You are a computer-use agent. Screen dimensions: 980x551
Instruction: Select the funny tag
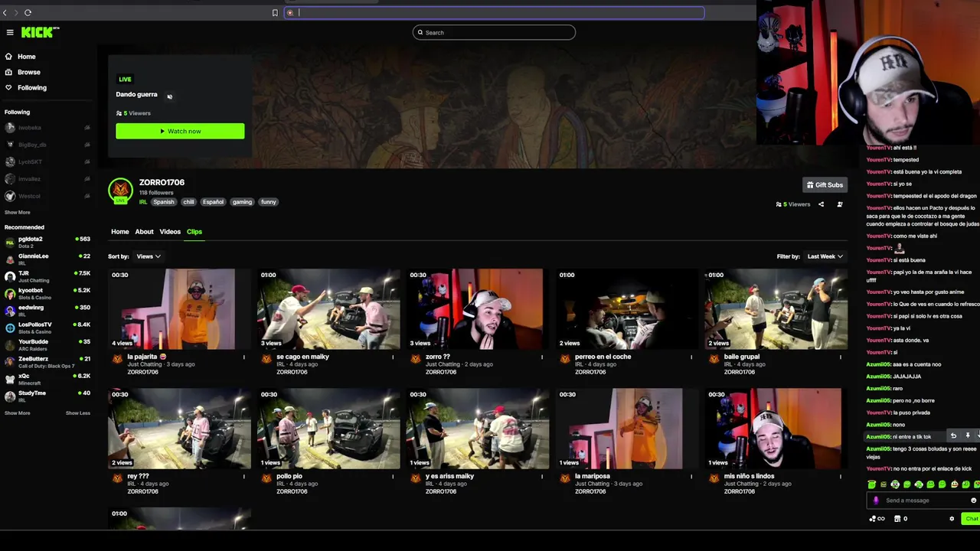click(x=268, y=202)
